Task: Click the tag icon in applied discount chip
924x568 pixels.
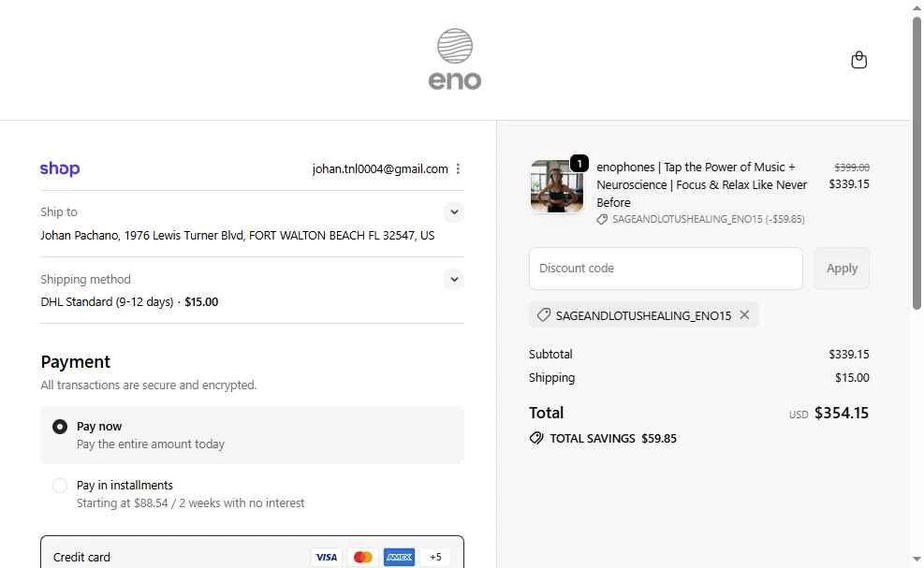Action: tap(543, 315)
